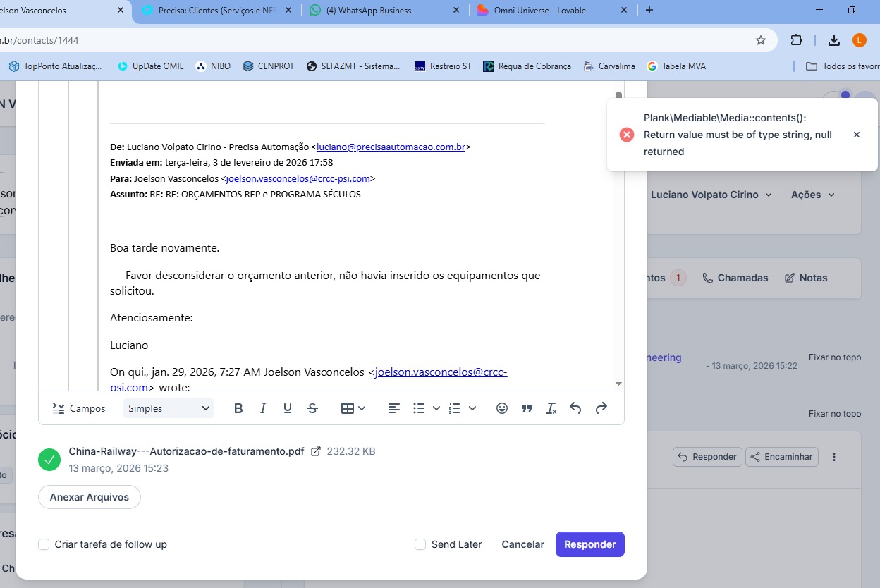The width and height of the screenshot is (880, 588).
Task: Check the Send Later option
Action: [420, 544]
